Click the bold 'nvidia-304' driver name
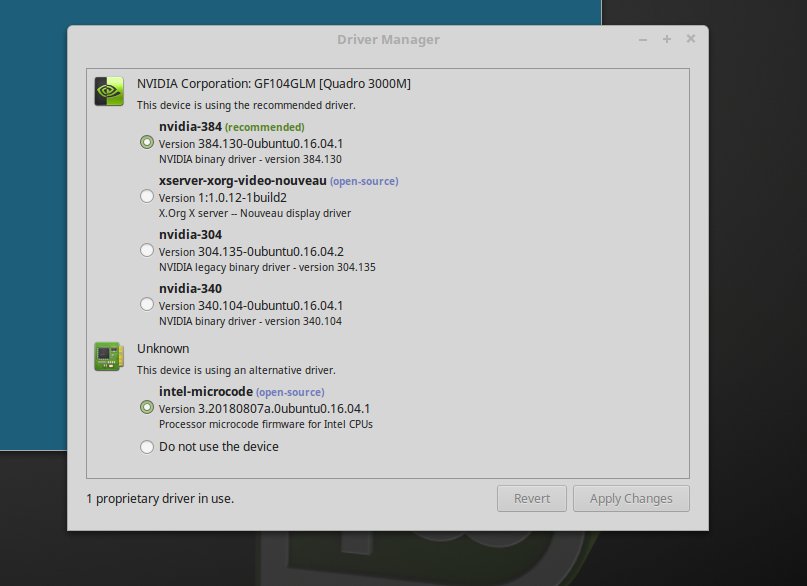The image size is (807, 586). click(x=190, y=235)
